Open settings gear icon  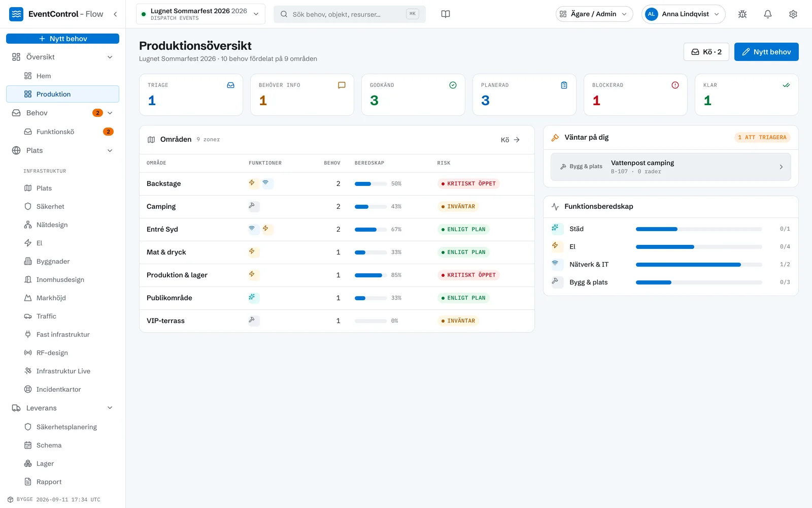click(793, 14)
